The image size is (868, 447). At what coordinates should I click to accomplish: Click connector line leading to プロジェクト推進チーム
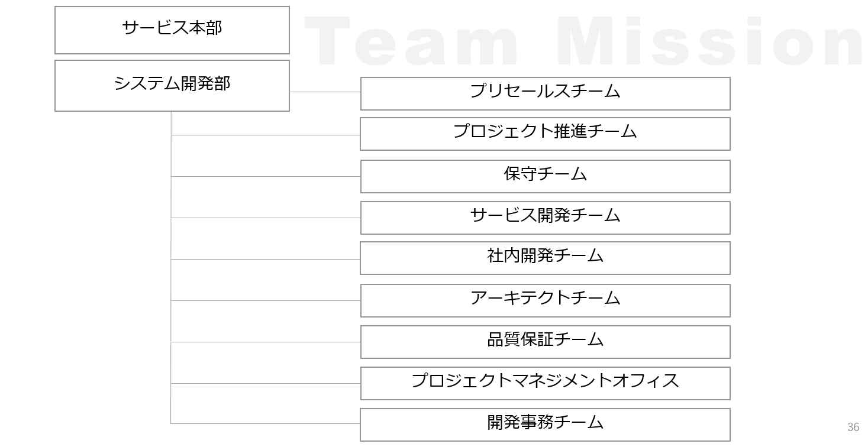pos(266,135)
